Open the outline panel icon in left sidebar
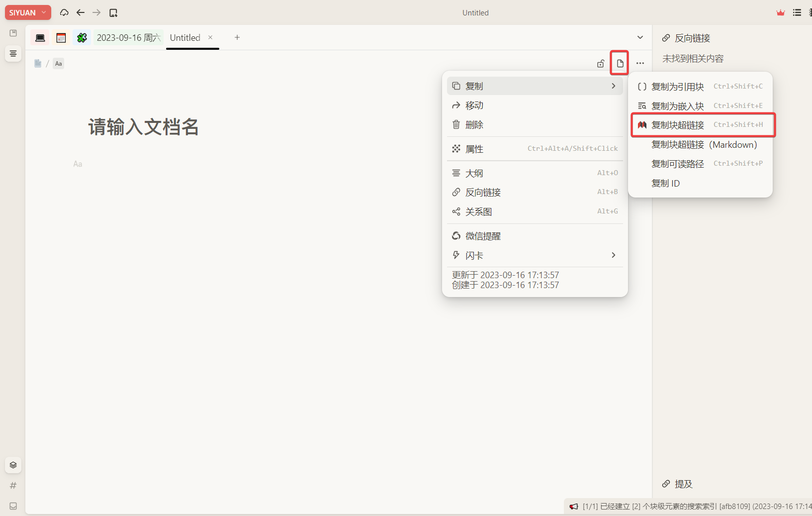Screen dimensions: 812x516 click(13, 53)
